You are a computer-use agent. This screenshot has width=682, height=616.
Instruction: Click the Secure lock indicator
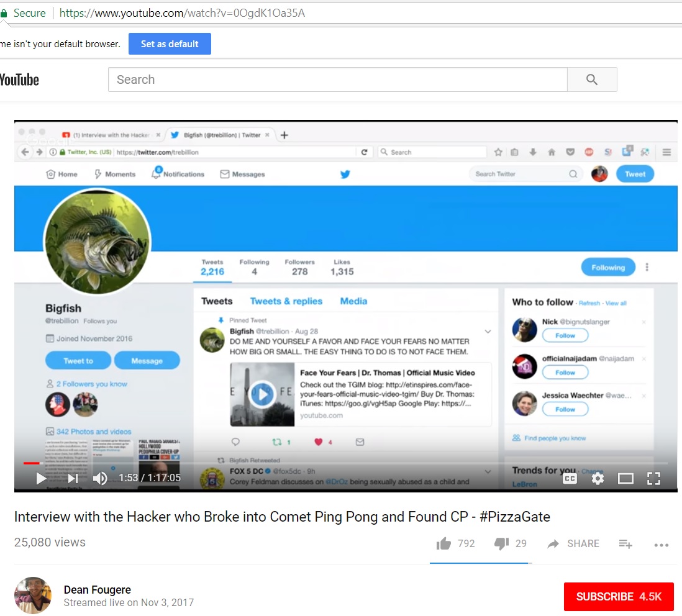[x=24, y=13]
